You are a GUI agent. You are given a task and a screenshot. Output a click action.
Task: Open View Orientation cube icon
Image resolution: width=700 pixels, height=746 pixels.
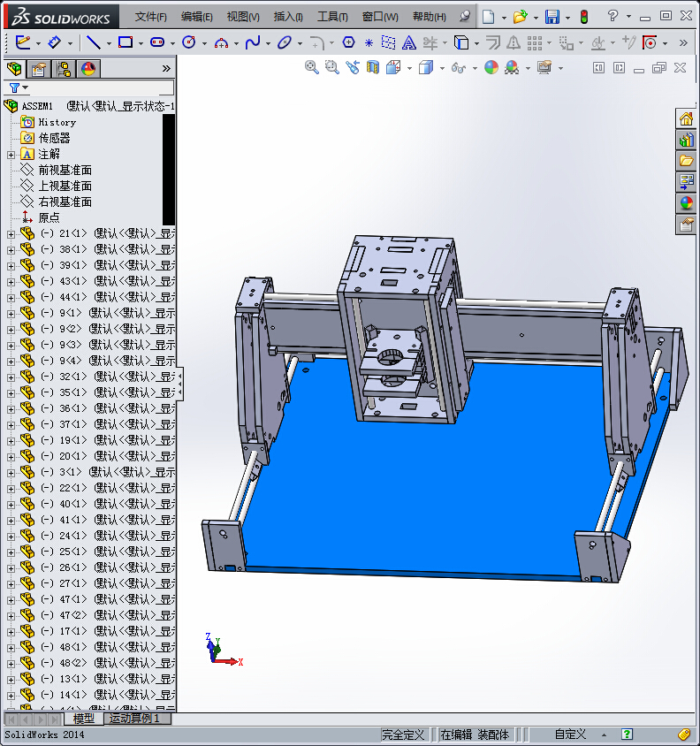393,67
